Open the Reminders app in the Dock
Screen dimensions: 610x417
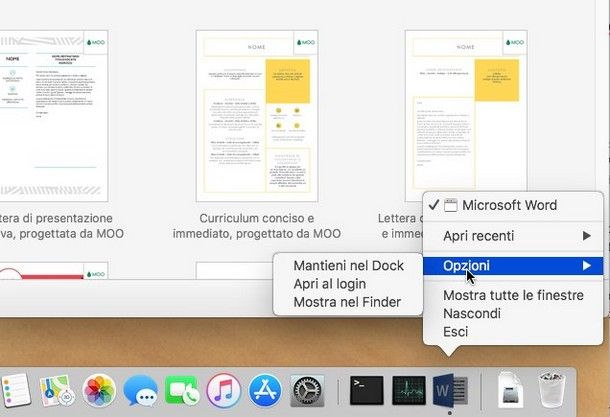(15, 390)
